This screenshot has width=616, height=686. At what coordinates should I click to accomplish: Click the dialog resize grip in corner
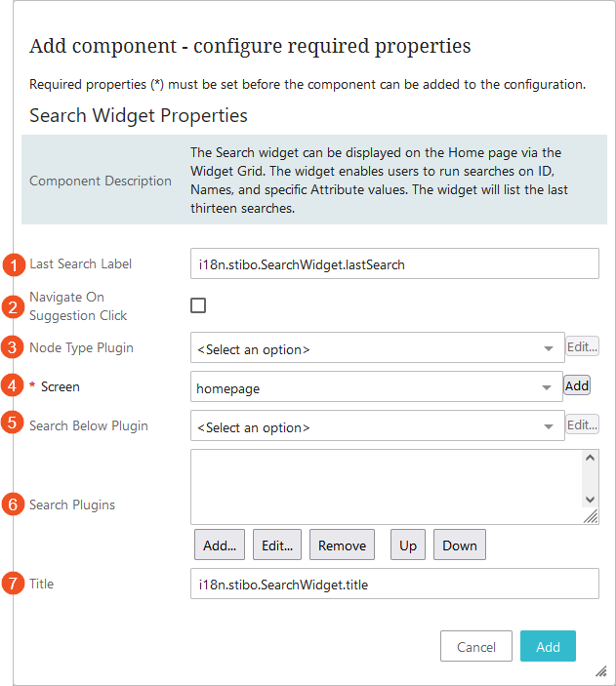point(600,672)
